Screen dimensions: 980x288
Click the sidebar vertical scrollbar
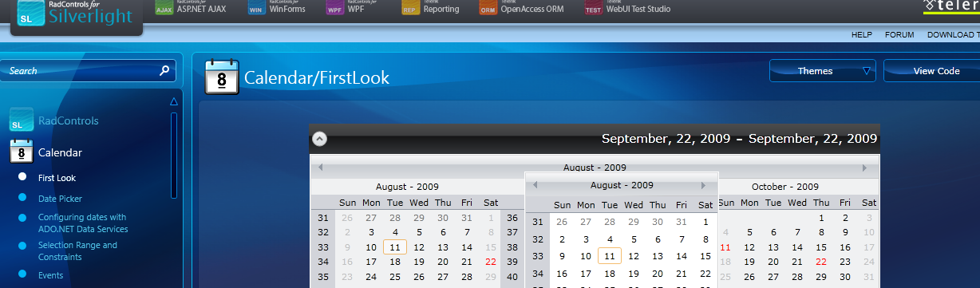[x=174, y=155]
